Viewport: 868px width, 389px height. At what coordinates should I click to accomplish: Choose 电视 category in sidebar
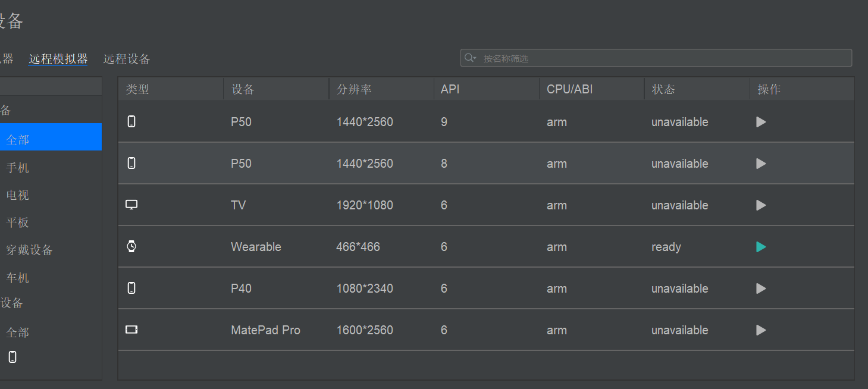[x=18, y=195]
